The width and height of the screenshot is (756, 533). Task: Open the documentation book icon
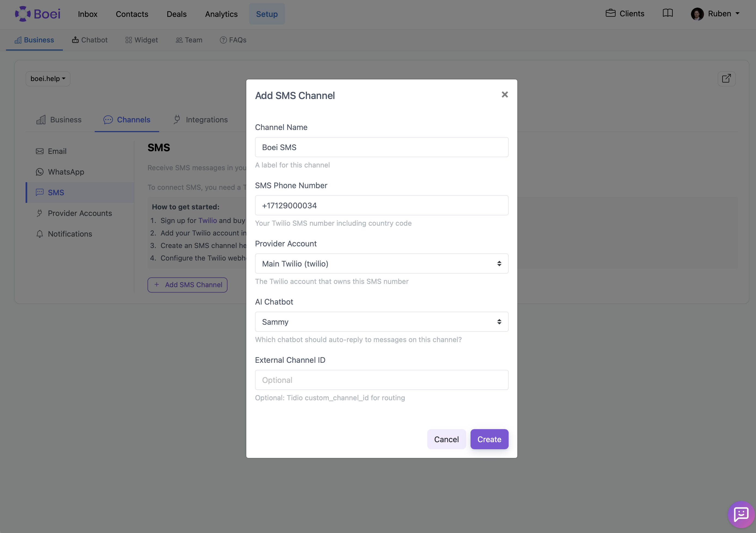(x=668, y=13)
